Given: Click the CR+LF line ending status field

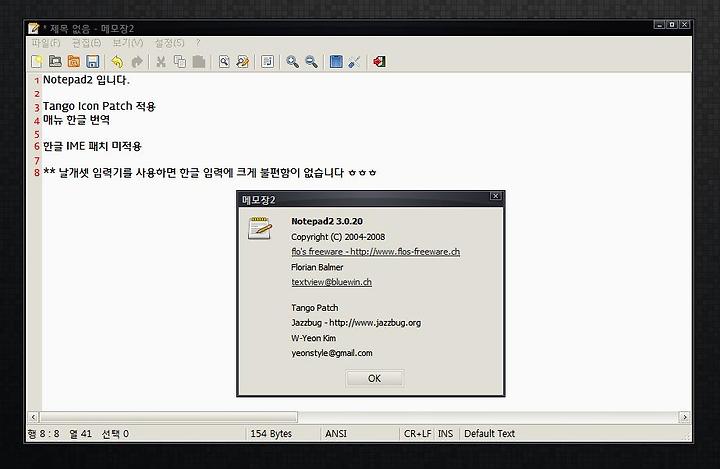Looking at the screenshot, I should 417,434.
